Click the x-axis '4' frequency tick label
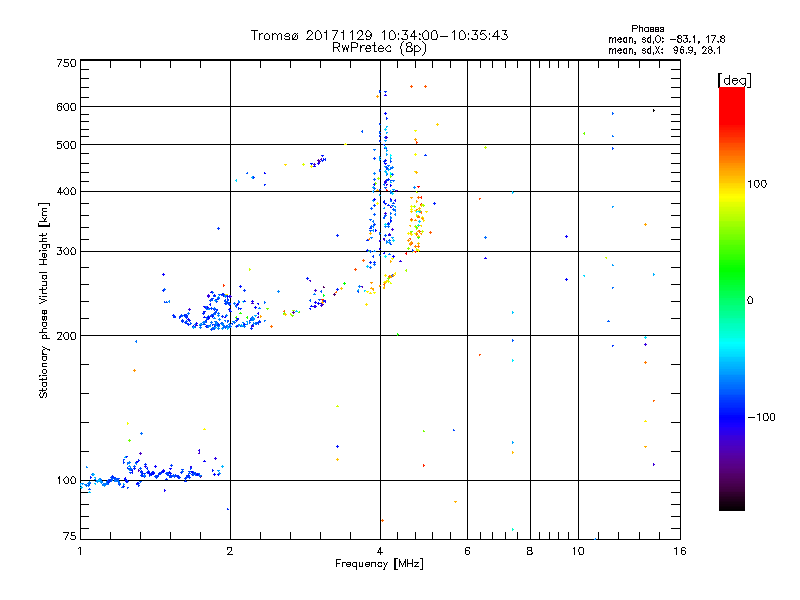800x600 pixels. coord(380,551)
